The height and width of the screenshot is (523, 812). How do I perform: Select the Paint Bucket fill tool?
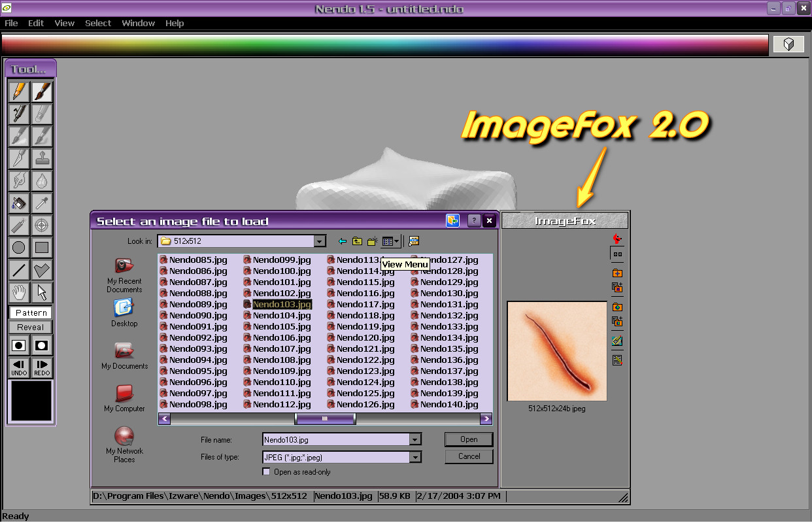pyautogui.click(x=19, y=203)
